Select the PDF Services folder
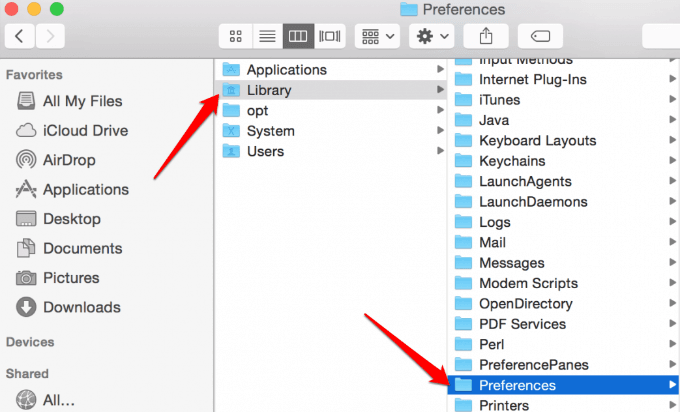The width and height of the screenshot is (680, 412). 564,324
